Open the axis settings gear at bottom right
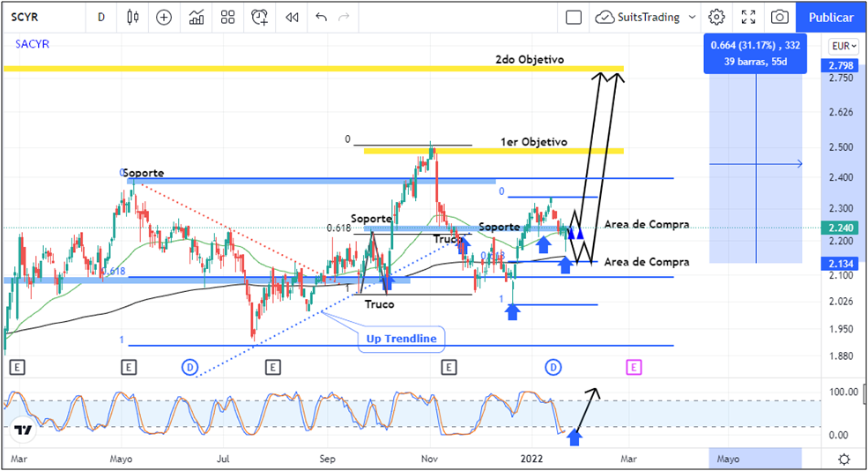This screenshot has height=471, width=868. [x=844, y=459]
